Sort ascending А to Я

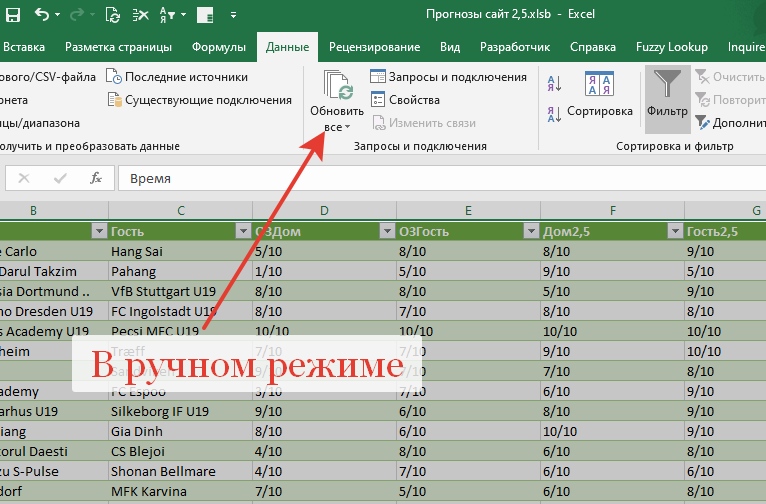(554, 84)
